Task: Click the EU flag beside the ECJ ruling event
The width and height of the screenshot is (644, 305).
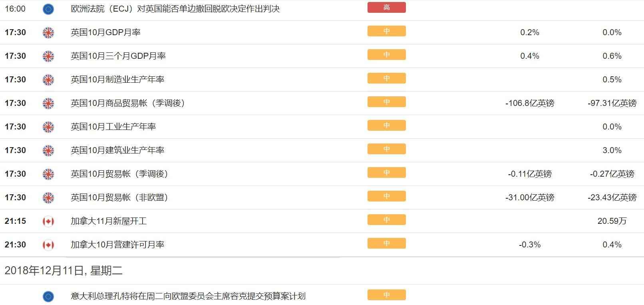Action: coord(48,9)
